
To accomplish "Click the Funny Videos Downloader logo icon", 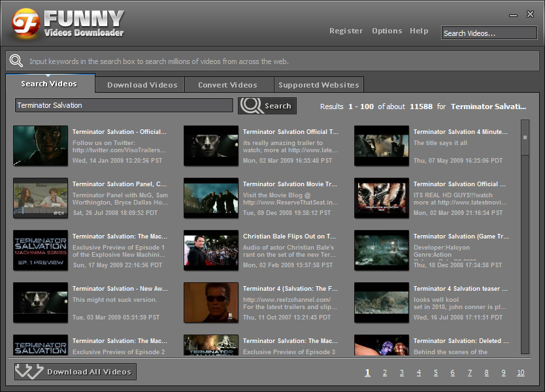I will tap(26, 23).
